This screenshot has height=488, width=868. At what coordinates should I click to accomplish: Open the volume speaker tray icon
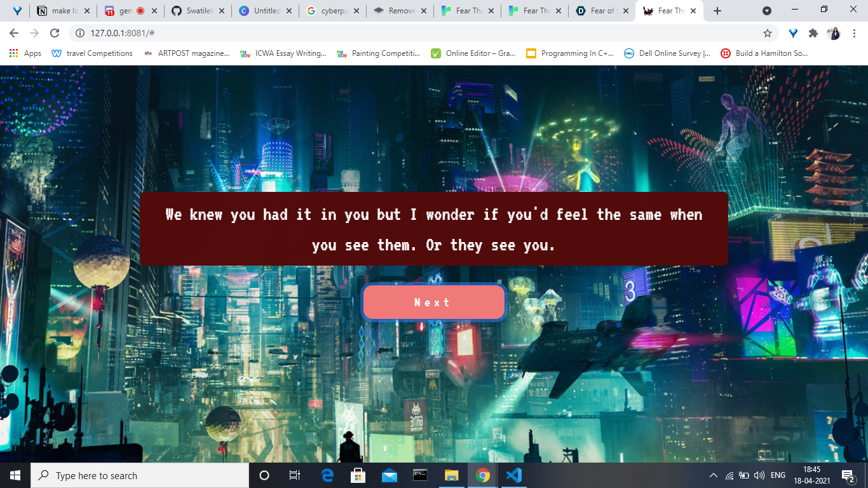[759, 475]
